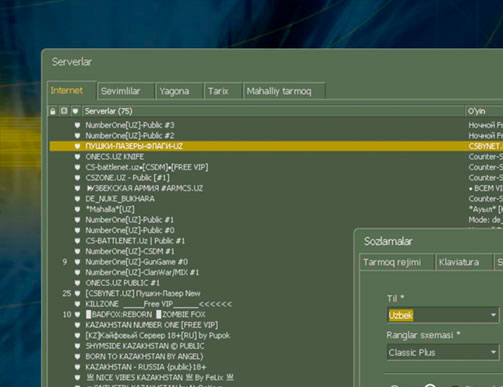
Task: Click the shield icon for BADFOX:REBORN row
Action: coord(77,314)
